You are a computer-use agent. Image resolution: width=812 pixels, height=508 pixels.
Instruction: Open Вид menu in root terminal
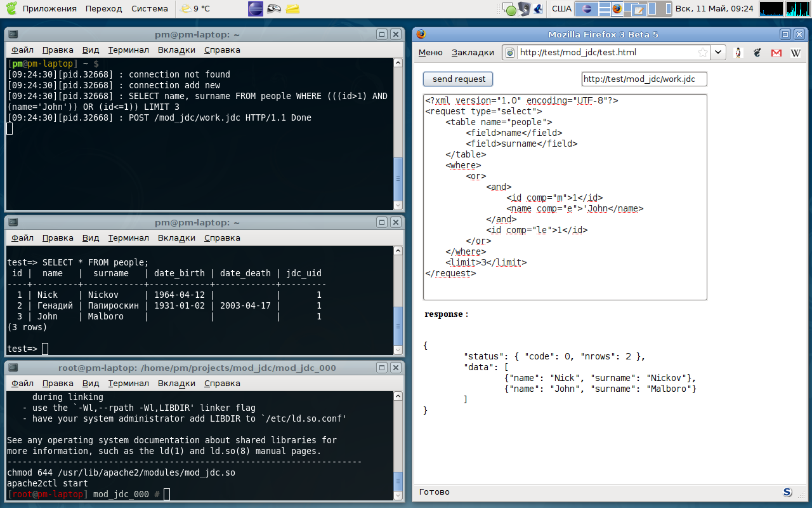point(91,384)
